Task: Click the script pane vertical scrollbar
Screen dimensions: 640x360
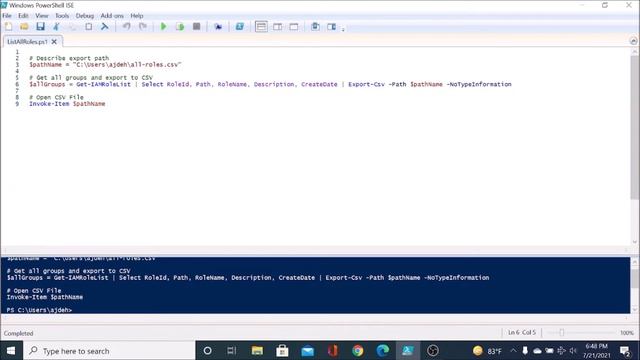Action: [x=635, y=127]
